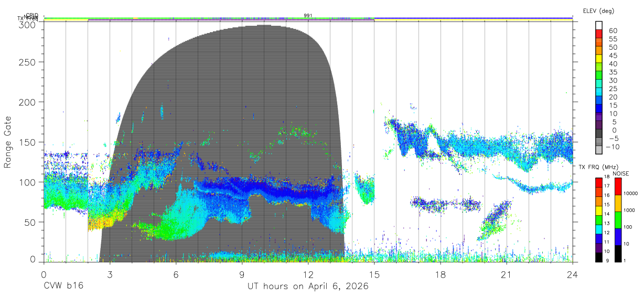Click x-axis tick label '9'
This screenshot has width=644, height=297.
point(242,274)
